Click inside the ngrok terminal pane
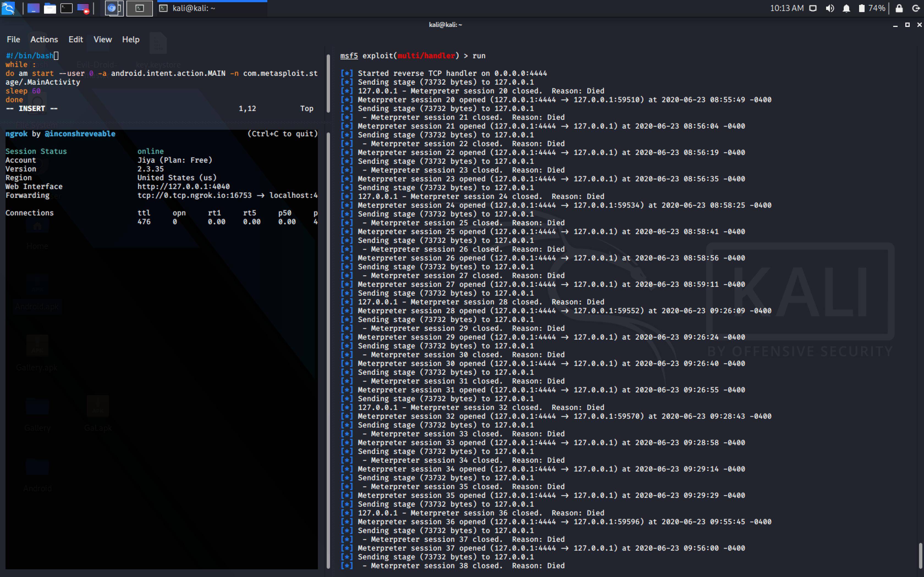This screenshot has width=924, height=577. click(160, 343)
